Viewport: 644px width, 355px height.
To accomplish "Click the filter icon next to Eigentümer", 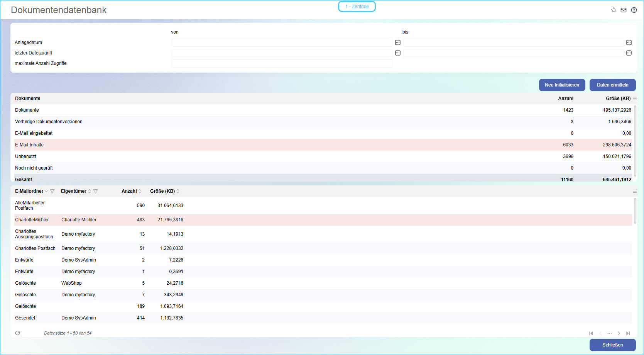I will coord(96,191).
